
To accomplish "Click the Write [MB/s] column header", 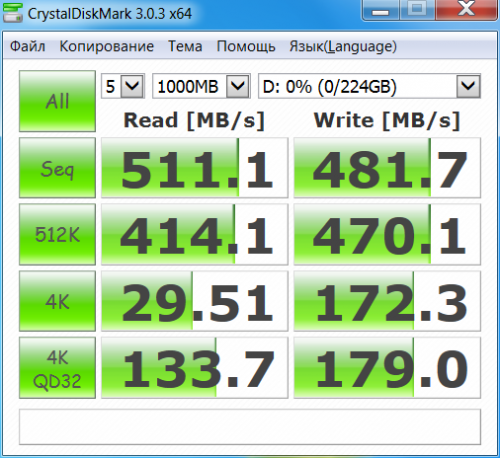I will pyautogui.click(x=387, y=120).
